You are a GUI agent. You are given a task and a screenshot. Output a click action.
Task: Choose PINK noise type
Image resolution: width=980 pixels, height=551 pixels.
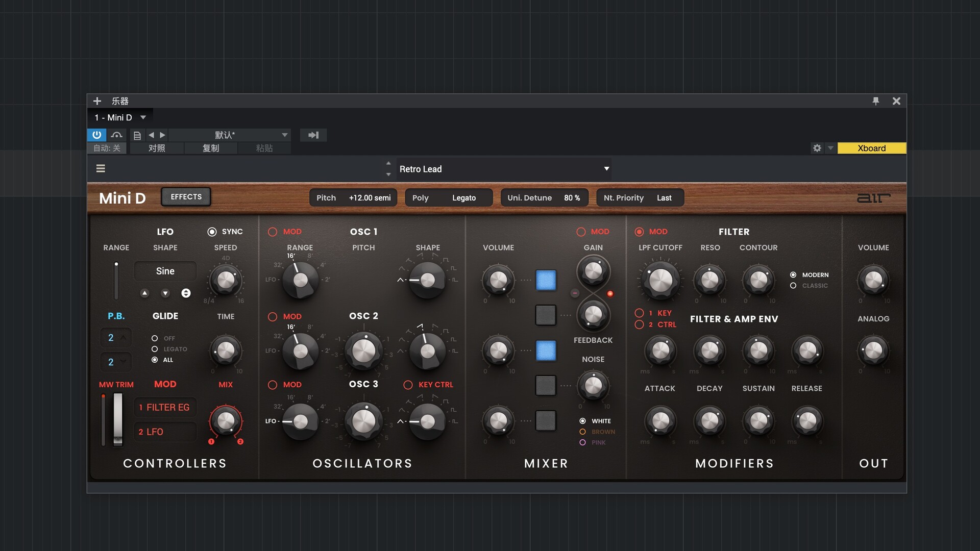(582, 442)
